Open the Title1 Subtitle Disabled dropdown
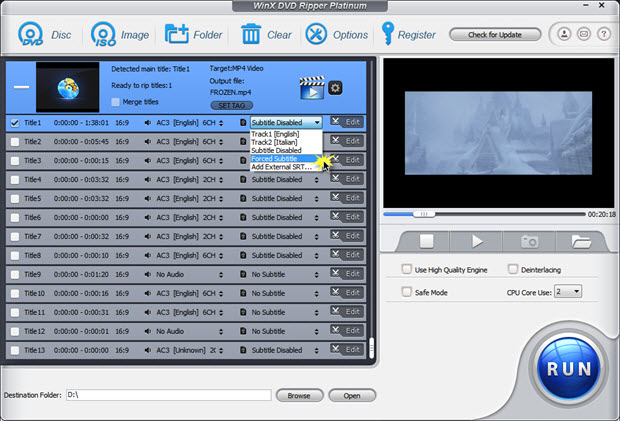Screen dimensions: 620x421 point(286,123)
